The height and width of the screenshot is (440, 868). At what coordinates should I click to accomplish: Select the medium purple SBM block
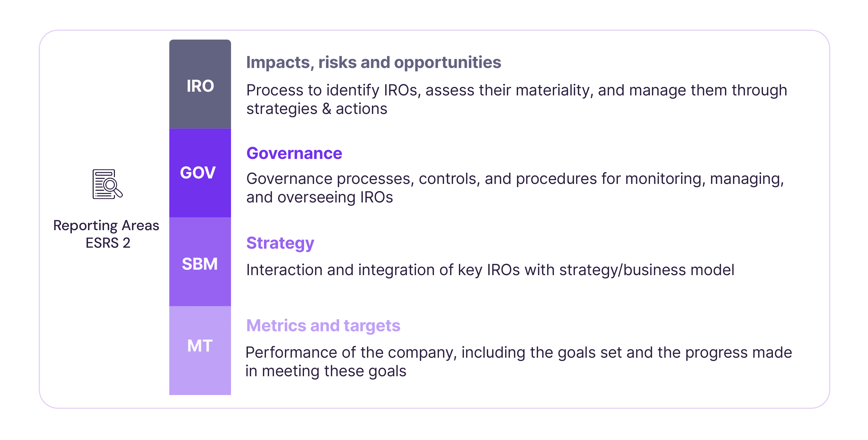pyautogui.click(x=200, y=262)
